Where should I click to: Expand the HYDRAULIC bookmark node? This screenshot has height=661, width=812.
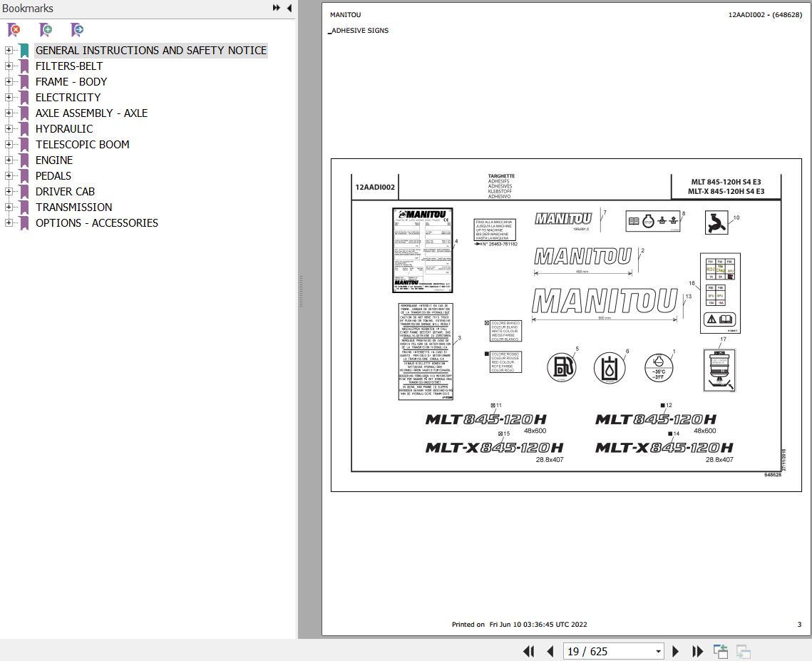(x=9, y=128)
